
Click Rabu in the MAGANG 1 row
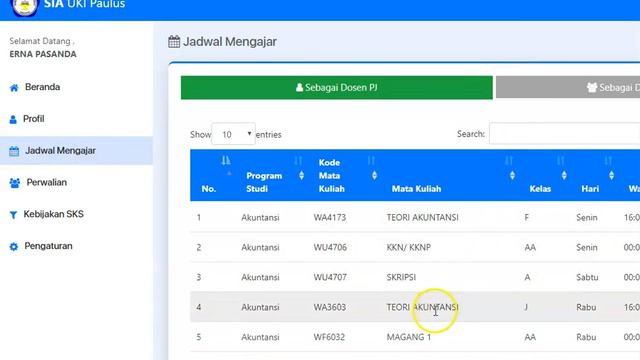[586, 337]
